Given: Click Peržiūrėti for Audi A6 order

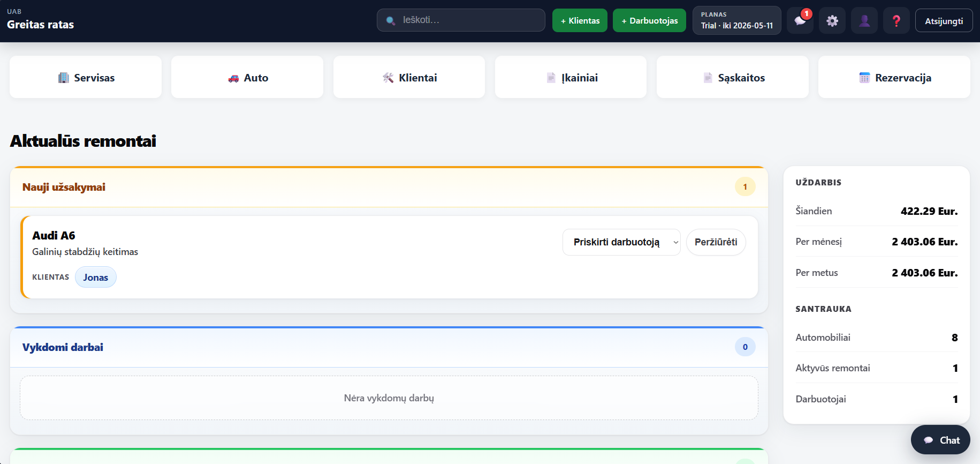Looking at the screenshot, I should coord(716,242).
